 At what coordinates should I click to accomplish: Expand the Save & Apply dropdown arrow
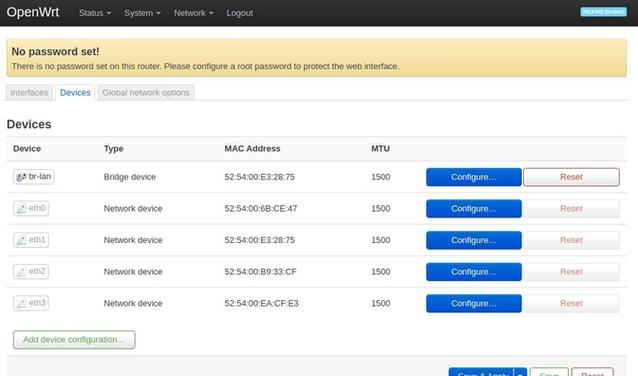point(520,372)
